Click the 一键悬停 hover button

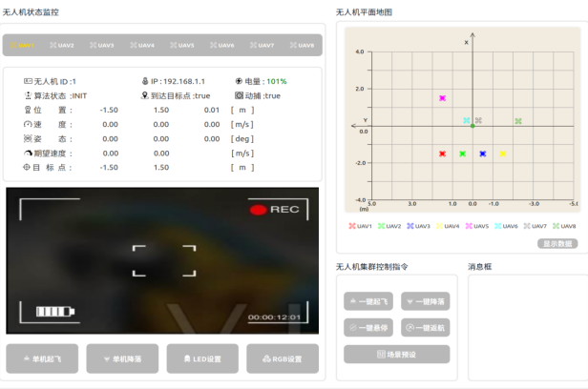[368, 328]
